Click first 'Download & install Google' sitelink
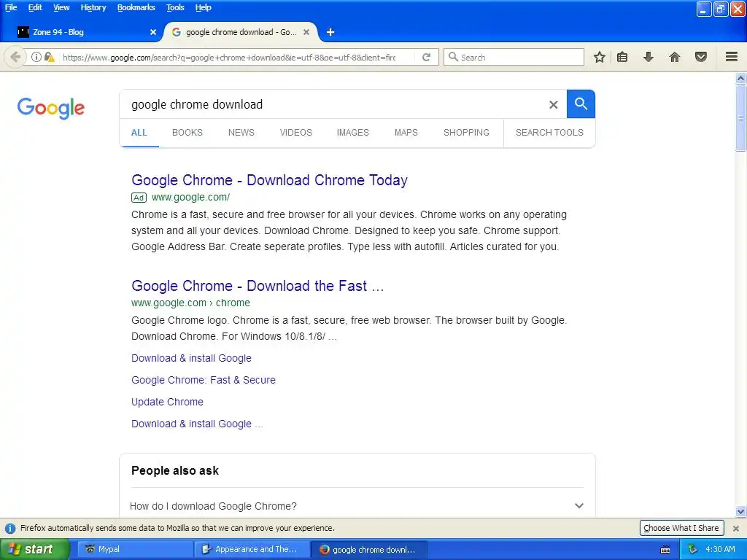The width and height of the screenshot is (747, 560). click(x=191, y=358)
